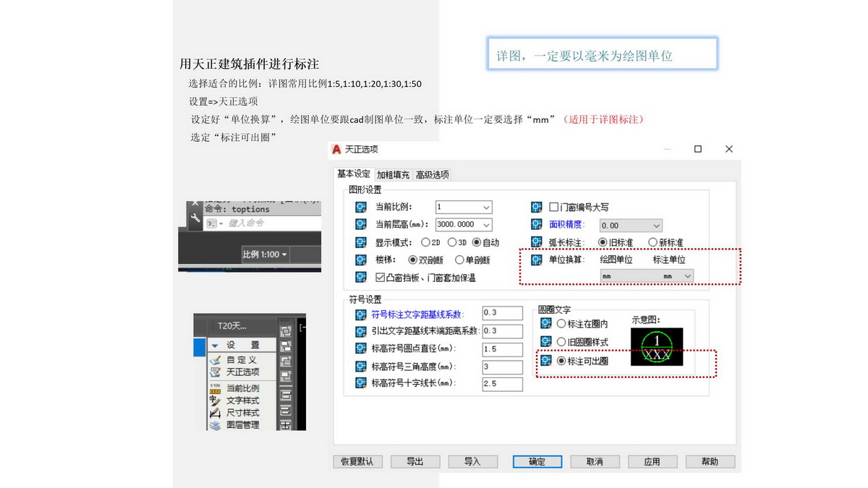Select the 新标准 radio for 弧长标注
Viewport: 868px width, 488px height.
pos(653,241)
